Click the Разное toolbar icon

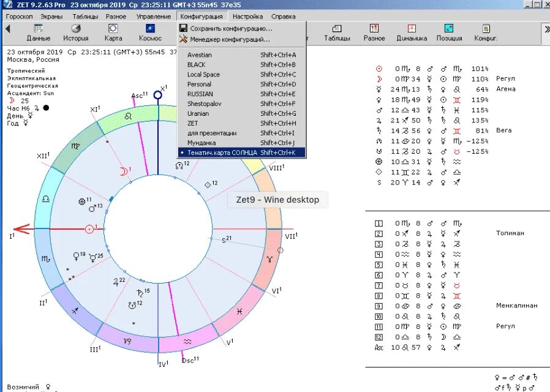point(374,32)
